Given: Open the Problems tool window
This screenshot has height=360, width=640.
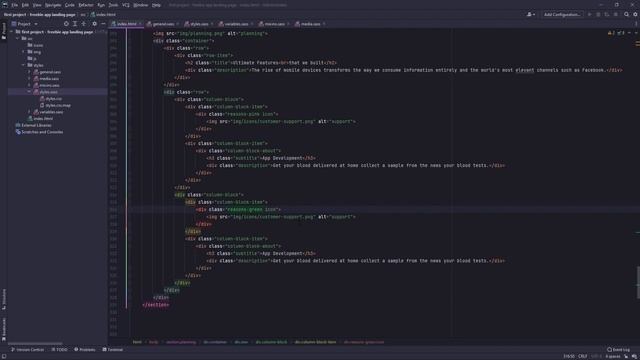Looking at the screenshot, I should 84,350.
